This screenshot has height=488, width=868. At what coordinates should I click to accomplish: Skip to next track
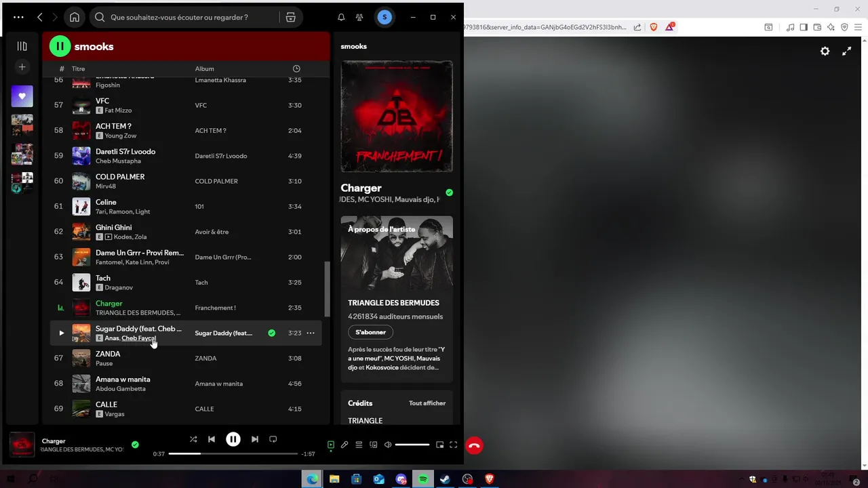(x=254, y=439)
